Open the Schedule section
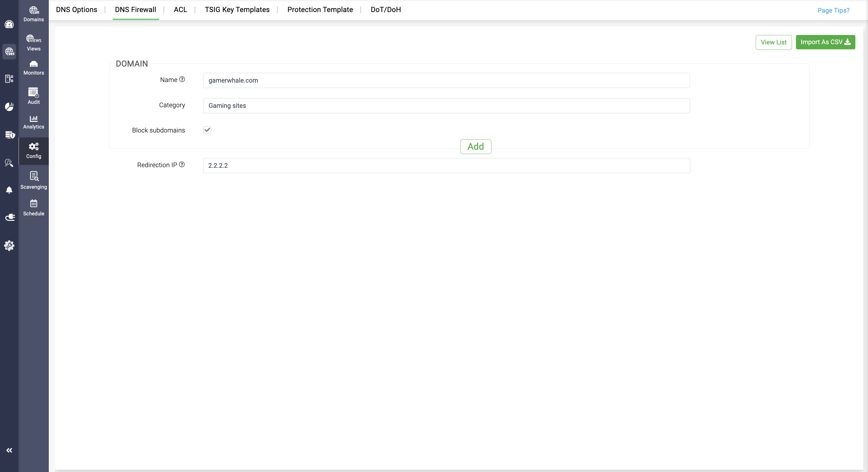Screen dimensions: 868x472 (33, 207)
